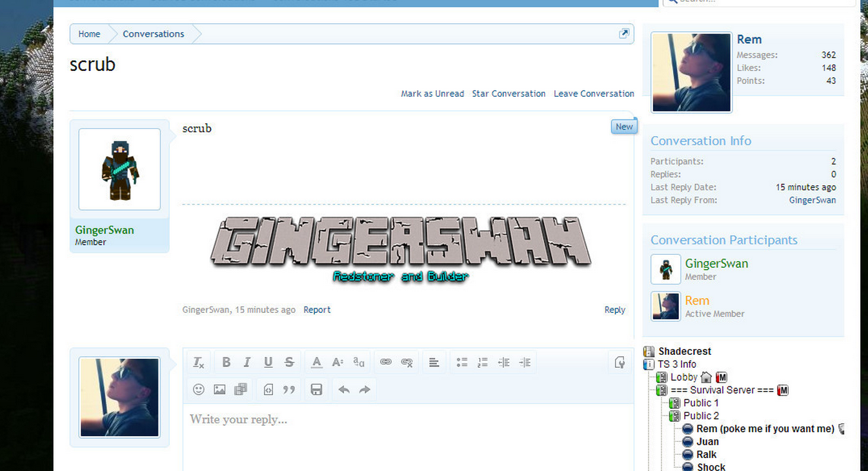Click the search field at top right

[x=759, y=2]
